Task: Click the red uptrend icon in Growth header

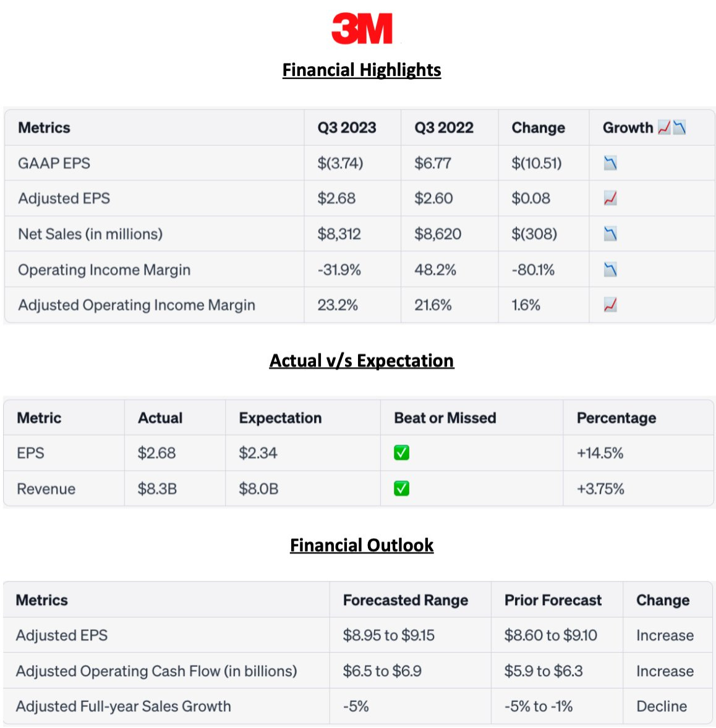Action: [664, 128]
